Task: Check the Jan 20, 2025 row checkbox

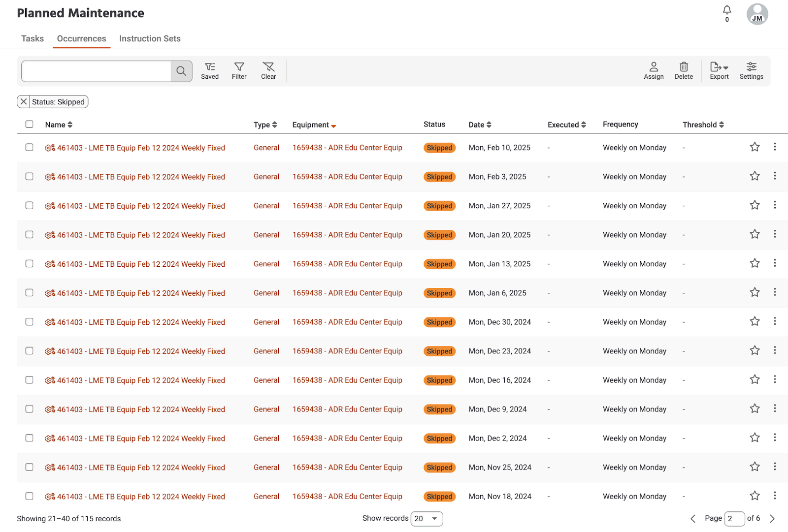Action: [30, 234]
